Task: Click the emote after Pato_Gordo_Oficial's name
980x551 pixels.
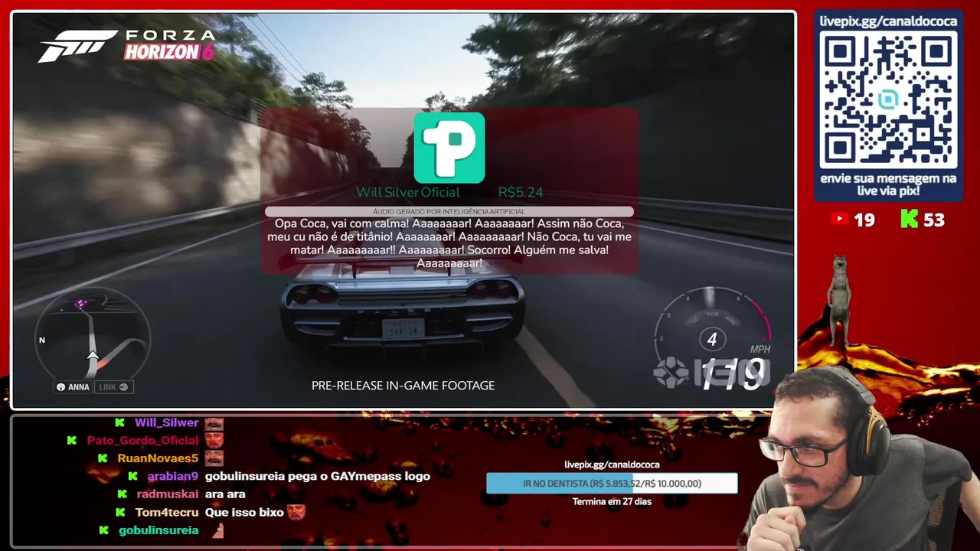Action: [214, 440]
